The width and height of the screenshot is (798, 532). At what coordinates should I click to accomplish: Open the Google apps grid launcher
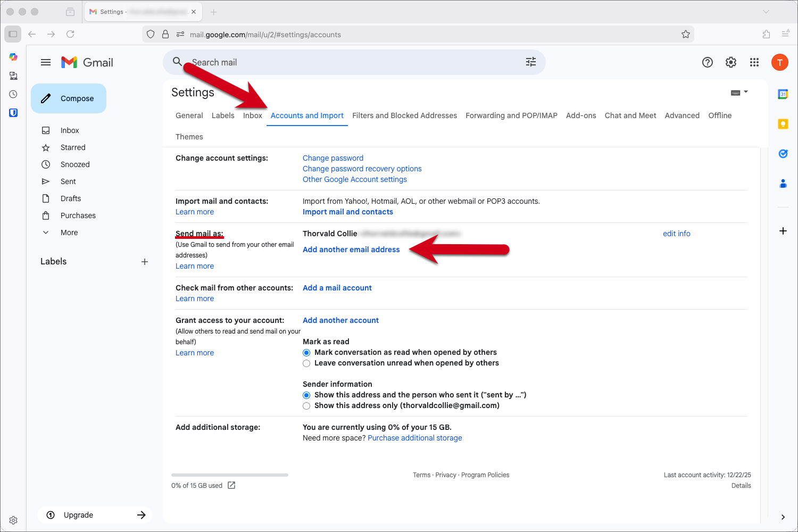(x=754, y=62)
